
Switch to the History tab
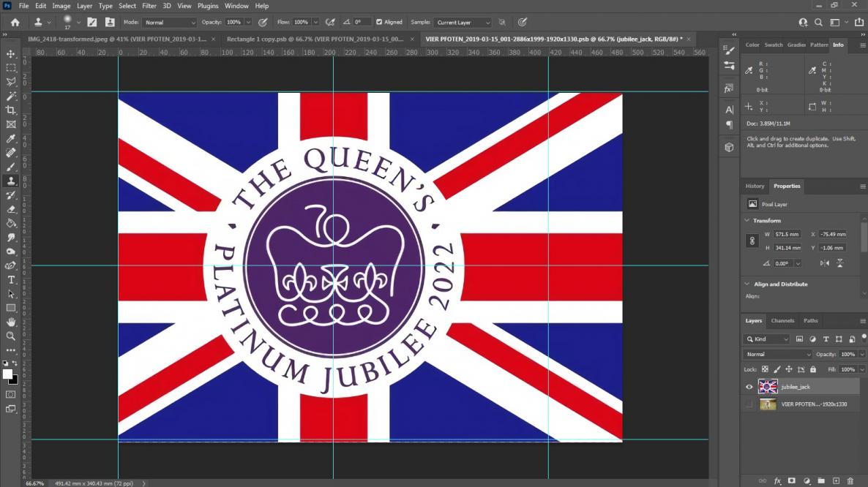tap(755, 186)
